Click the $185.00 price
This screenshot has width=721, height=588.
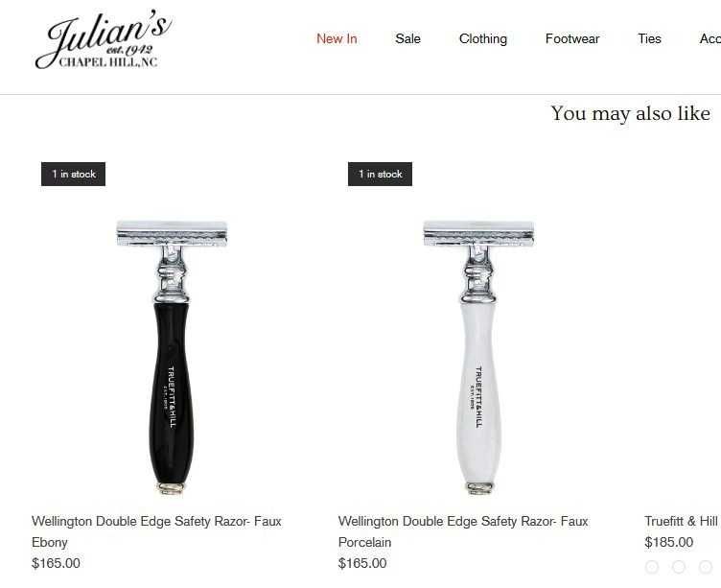point(668,542)
